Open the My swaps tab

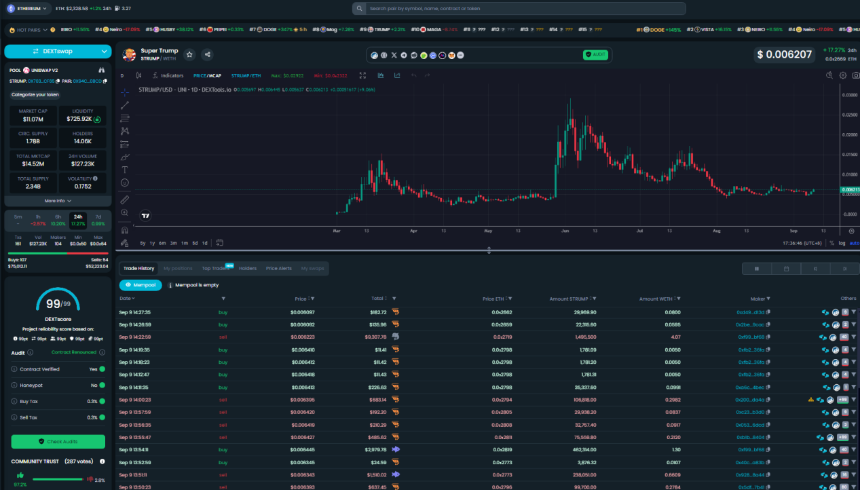[313, 268]
